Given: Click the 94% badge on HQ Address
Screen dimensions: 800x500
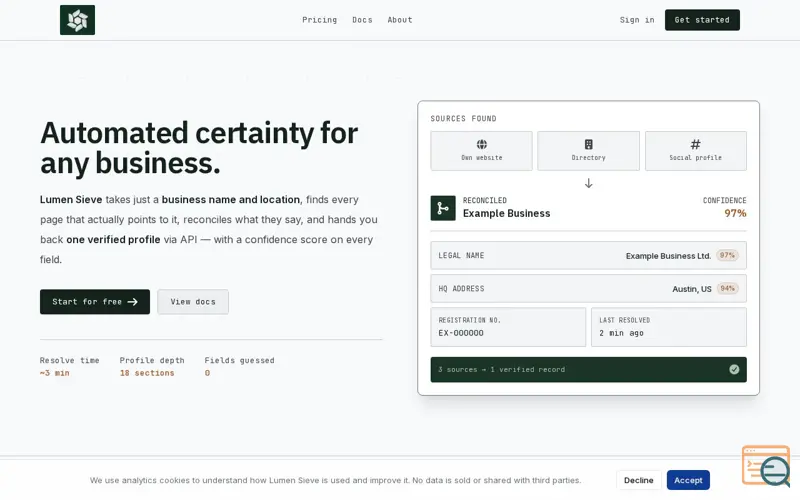Looking at the screenshot, I should (727, 288).
